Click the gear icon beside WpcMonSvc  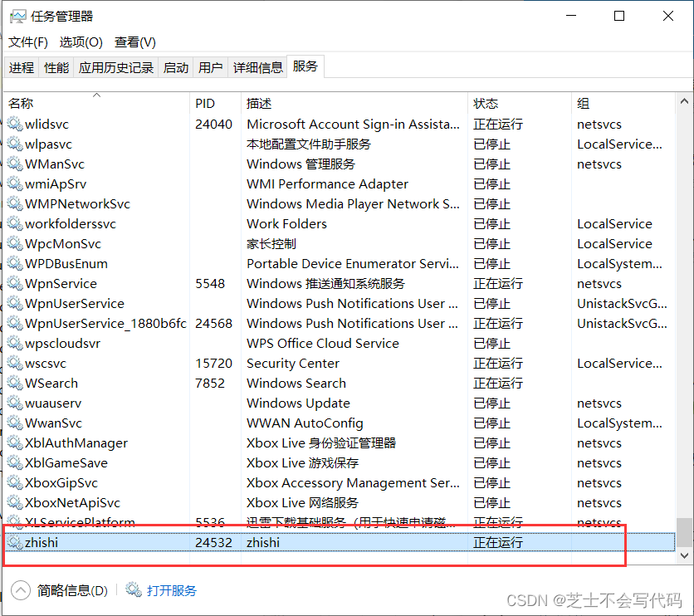(15, 243)
